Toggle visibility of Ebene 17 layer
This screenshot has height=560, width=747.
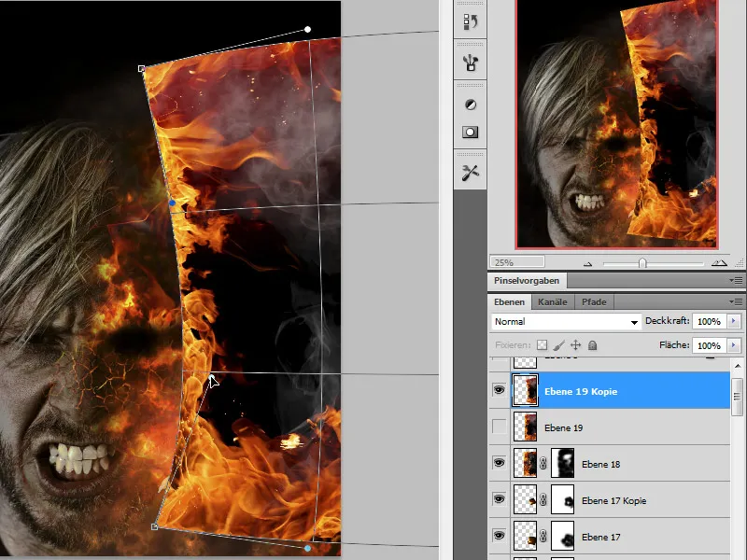[x=499, y=536]
